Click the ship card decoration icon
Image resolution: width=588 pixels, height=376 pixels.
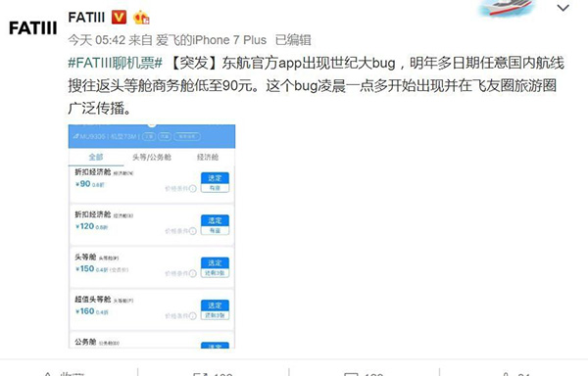[506, 8]
